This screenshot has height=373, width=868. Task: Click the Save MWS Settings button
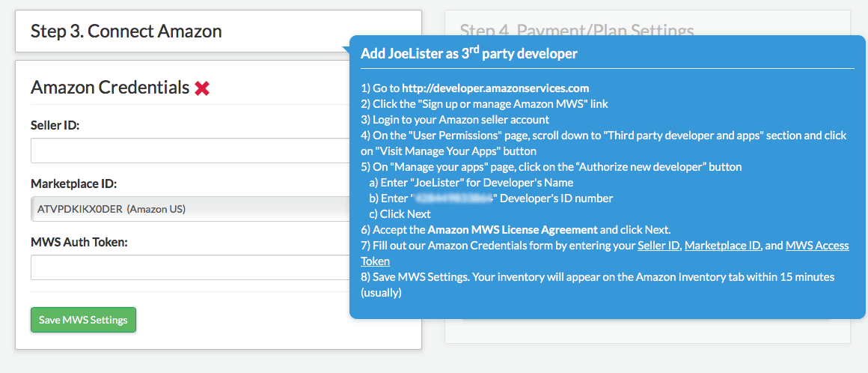[83, 320]
